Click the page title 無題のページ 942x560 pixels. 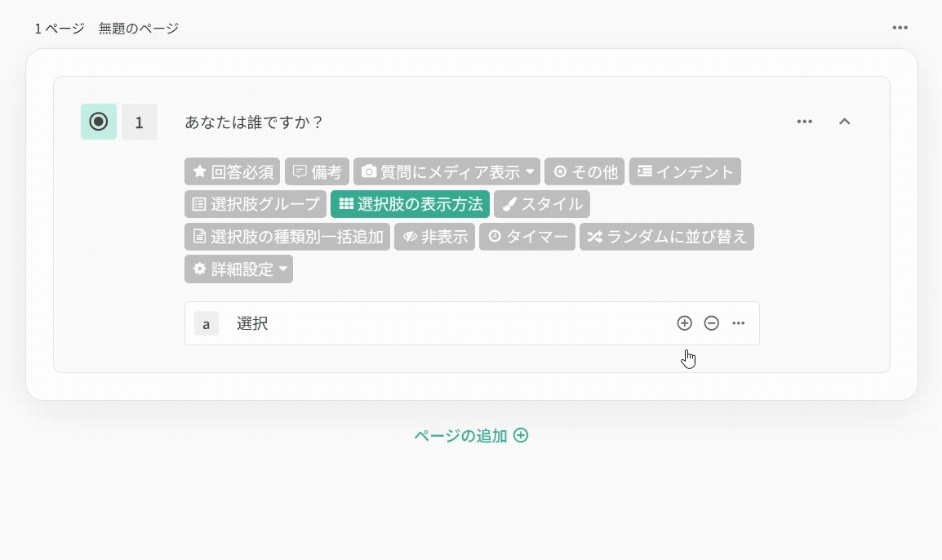point(139,29)
